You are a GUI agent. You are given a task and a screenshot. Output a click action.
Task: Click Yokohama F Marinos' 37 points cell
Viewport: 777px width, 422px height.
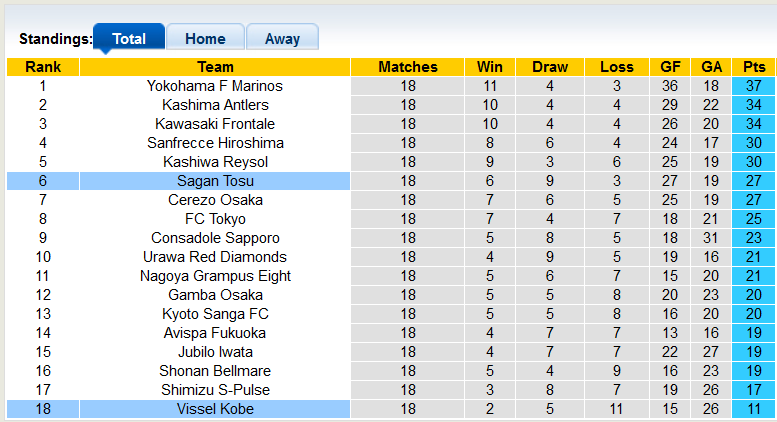click(x=754, y=86)
